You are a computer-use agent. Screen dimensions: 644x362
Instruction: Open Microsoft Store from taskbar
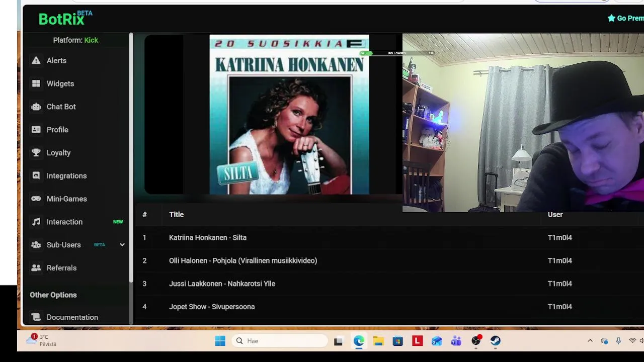tap(397, 341)
